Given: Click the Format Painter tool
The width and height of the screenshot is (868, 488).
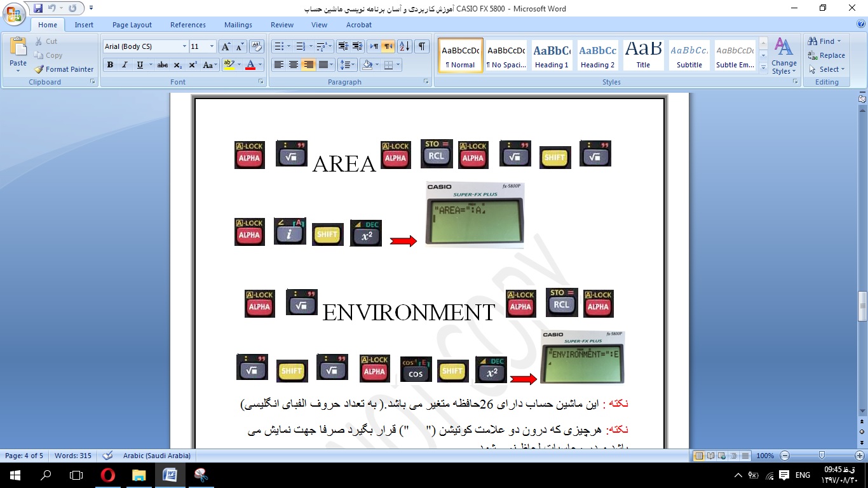Looking at the screenshot, I should click(x=64, y=69).
